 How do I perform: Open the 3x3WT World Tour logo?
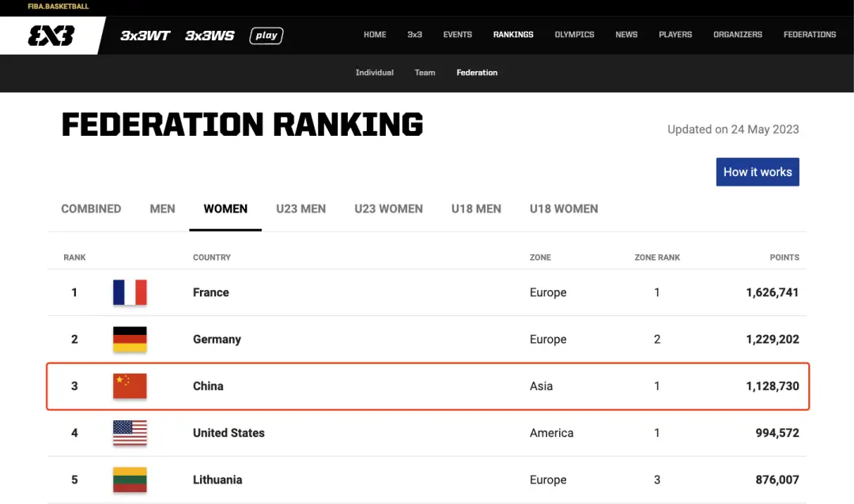(145, 36)
